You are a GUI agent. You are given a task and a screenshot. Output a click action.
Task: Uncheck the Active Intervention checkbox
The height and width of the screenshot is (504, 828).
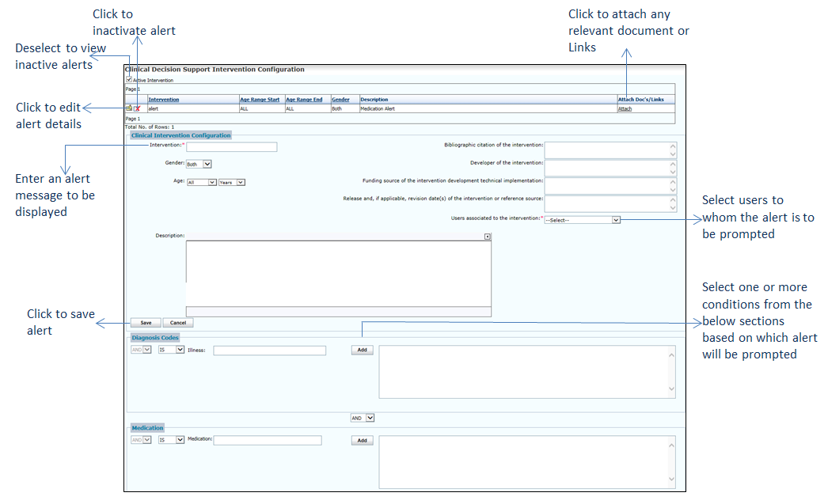[129, 80]
